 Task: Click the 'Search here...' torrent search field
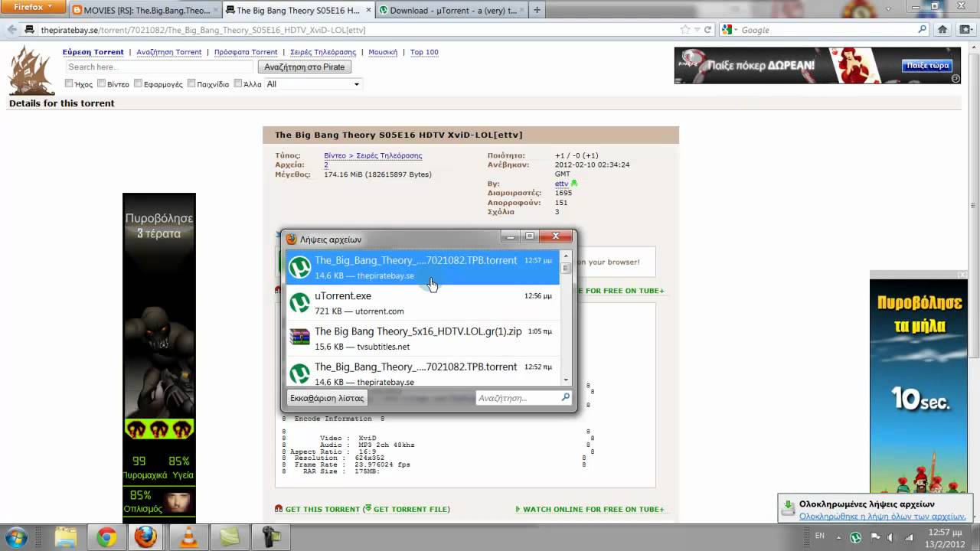[x=158, y=67]
